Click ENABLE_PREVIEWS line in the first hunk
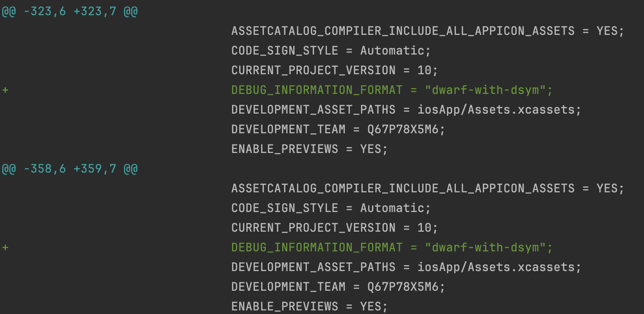Screen dimensions: 644x314 pyautogui.click(x=309, y=149)
